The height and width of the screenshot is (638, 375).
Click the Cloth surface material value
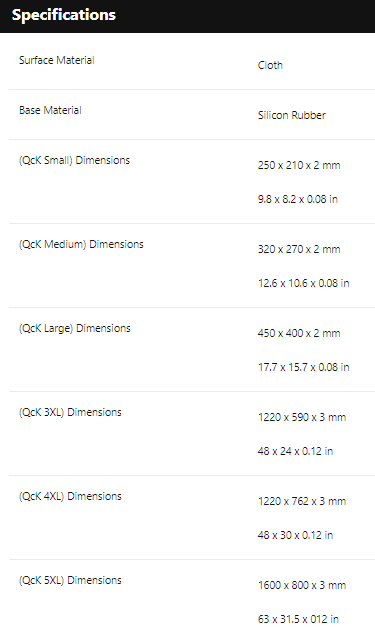pyautogui.click(x=270, y=65)
